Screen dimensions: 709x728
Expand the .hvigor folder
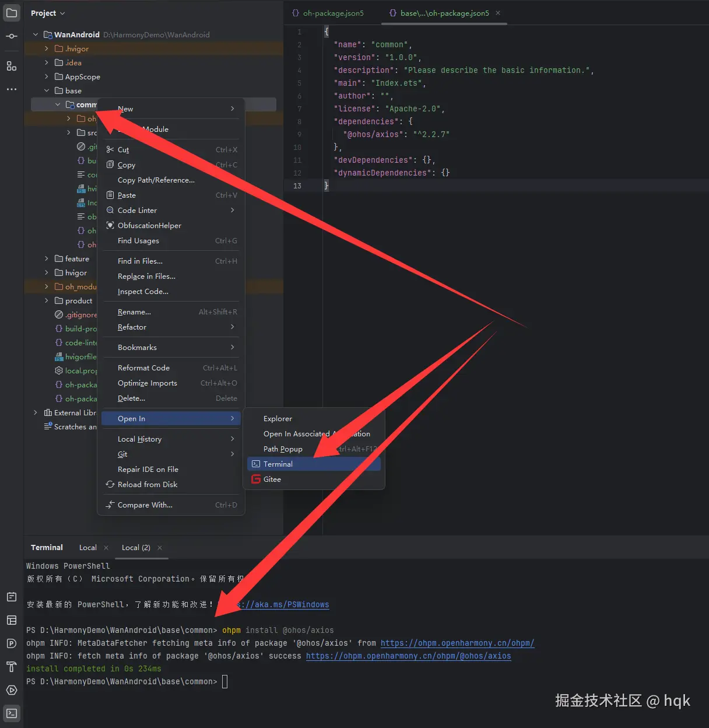pos(47,49)
